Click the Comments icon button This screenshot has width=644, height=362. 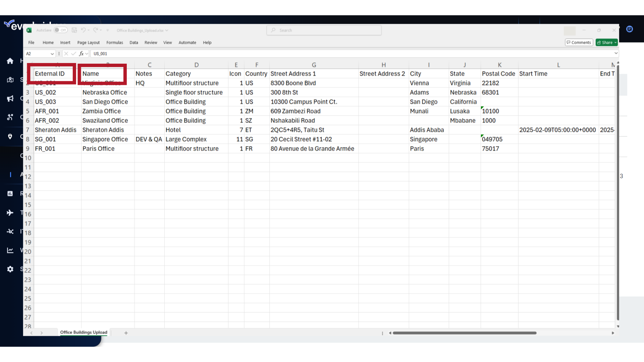click(x=579, y=43)
